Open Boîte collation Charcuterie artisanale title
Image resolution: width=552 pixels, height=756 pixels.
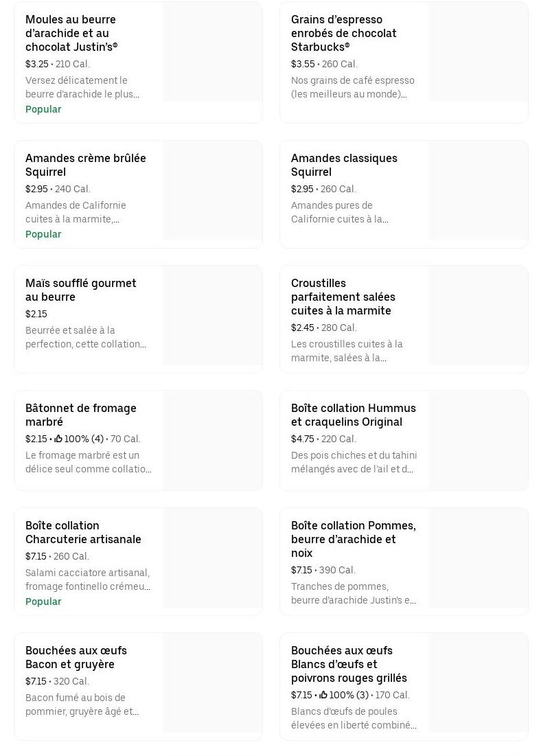[83, 532]
